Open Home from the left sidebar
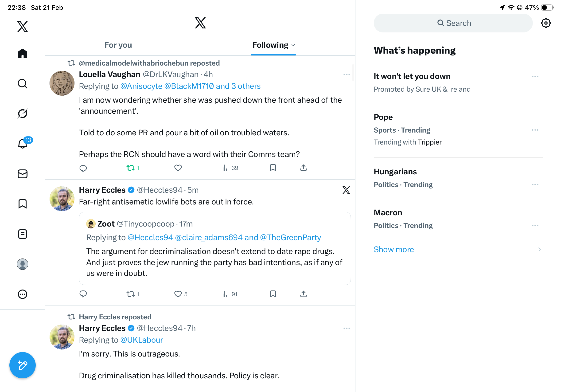Screen dimensions: 561x392 click(x=23, y=54)
